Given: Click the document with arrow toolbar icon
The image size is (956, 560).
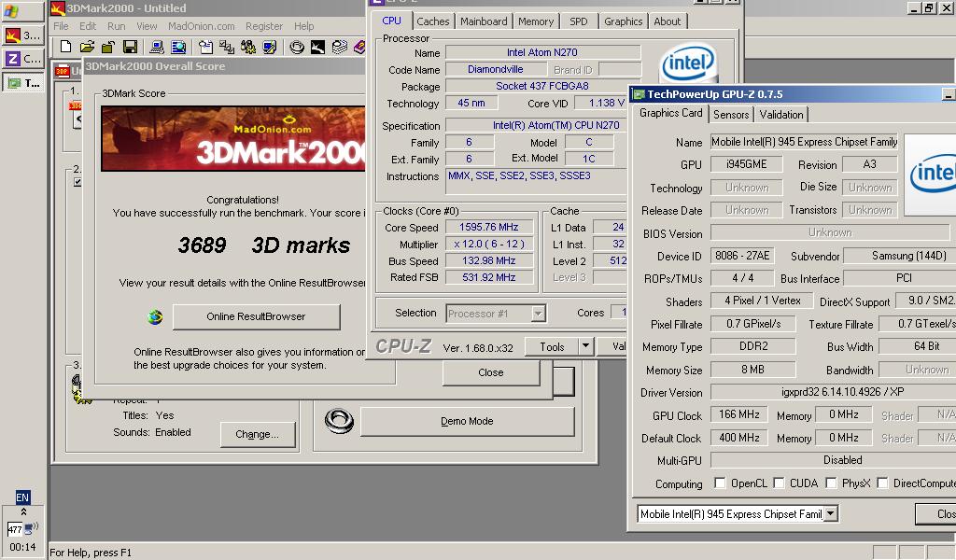Looking at the screenshot, I should tap(206, 47).
